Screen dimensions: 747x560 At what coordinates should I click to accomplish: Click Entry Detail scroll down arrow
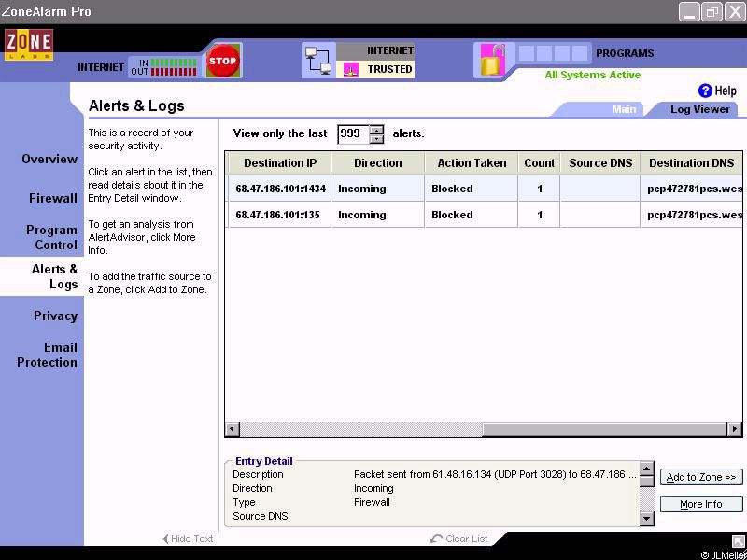(x=646, y=519)
